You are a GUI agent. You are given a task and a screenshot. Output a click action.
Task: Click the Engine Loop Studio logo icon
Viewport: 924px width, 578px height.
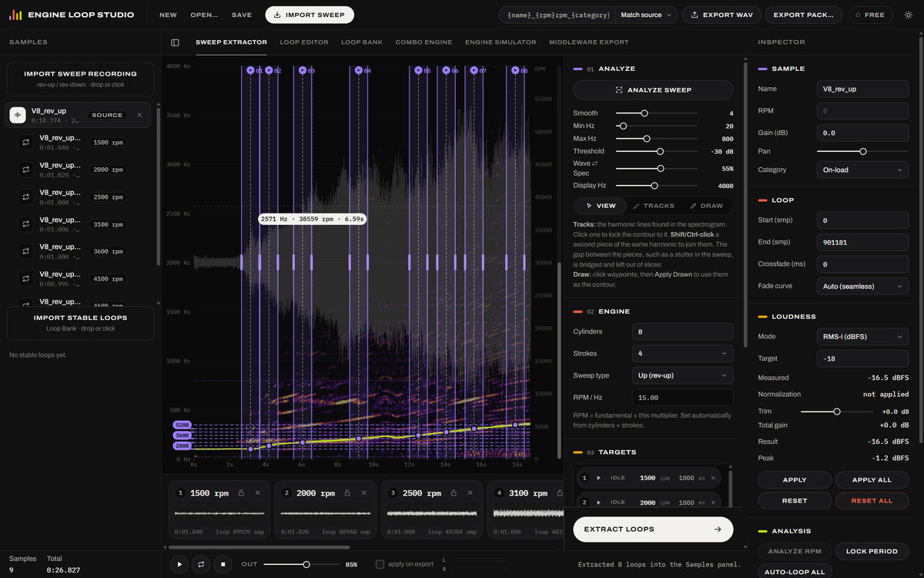pos(15,15)
